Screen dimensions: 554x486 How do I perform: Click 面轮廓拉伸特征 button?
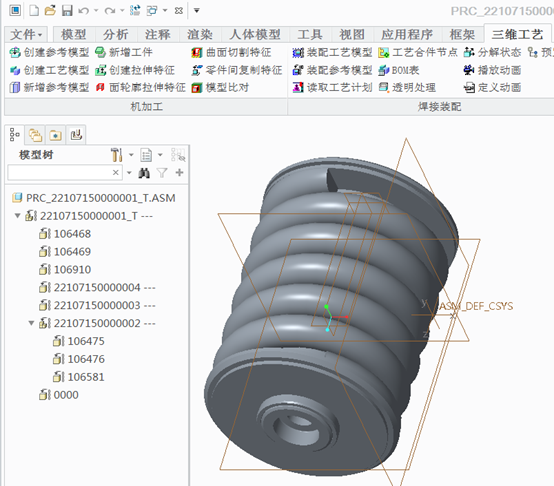coord(140,88)
